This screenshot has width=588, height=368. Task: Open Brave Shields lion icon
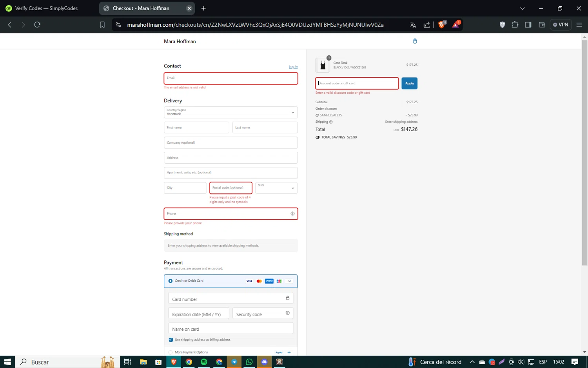point(442,25)
